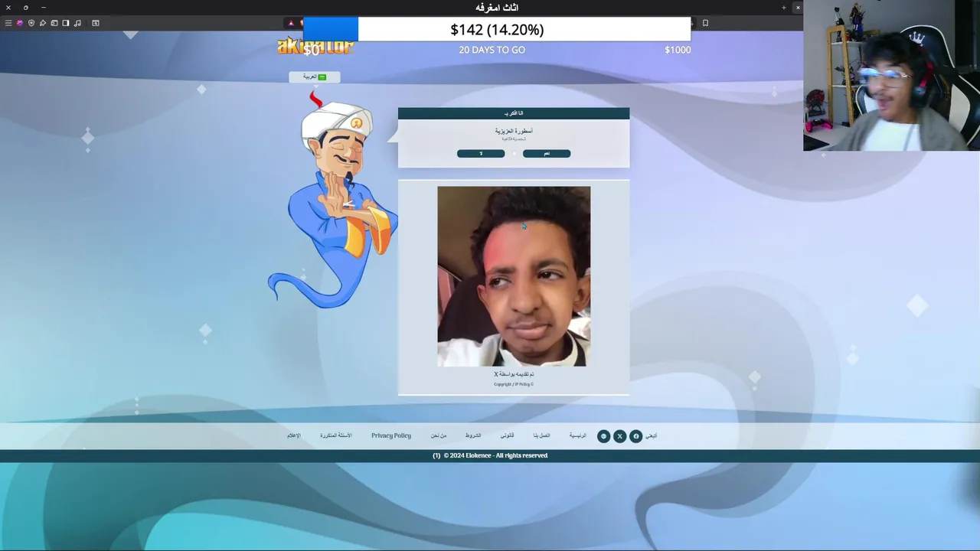Open the Privacy Policy footer link
Screen dimensions: 980x551
point(391,435)
